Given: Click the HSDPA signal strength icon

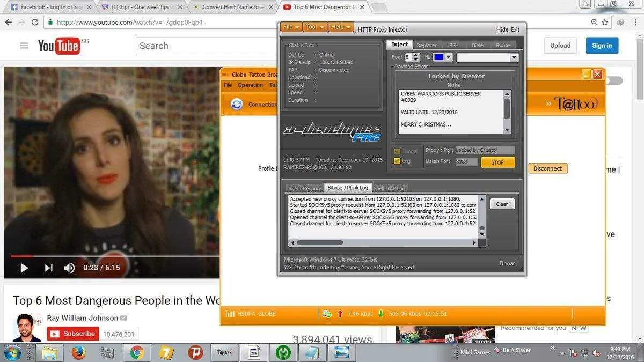Looking at the screenshot, I should pos(229,314).
